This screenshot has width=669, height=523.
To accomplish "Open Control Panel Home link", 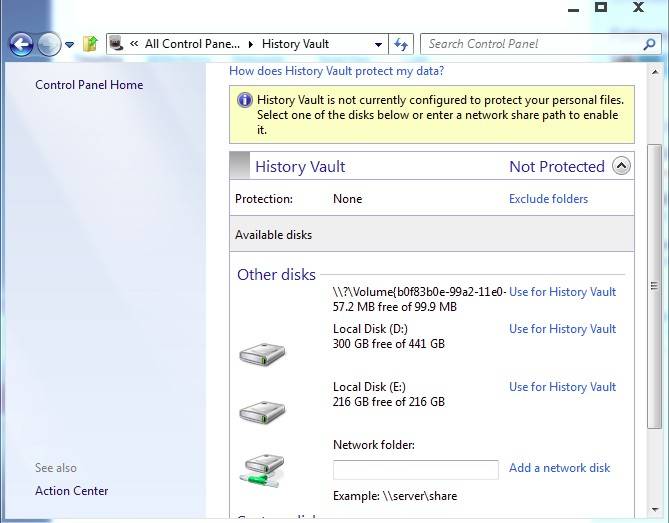I will (89, 85).
